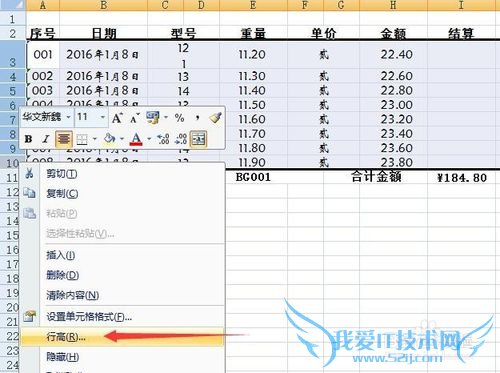The width and height of the screenshot is (500, 373).
Task: Select column E header
Action: [x=253, y=5]
